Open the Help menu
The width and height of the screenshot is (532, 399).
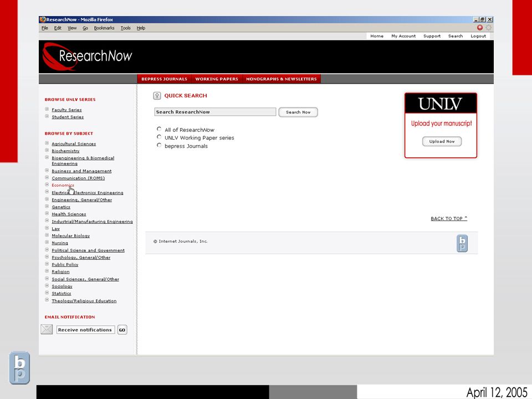click(x=141, y=28)
